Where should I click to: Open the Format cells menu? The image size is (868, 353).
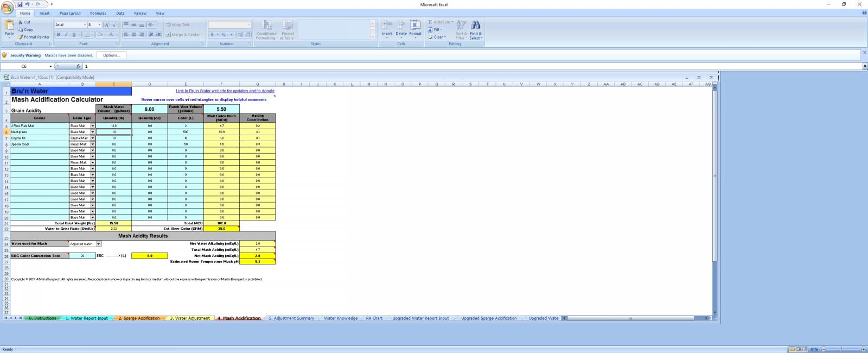(x=415, y=30)
